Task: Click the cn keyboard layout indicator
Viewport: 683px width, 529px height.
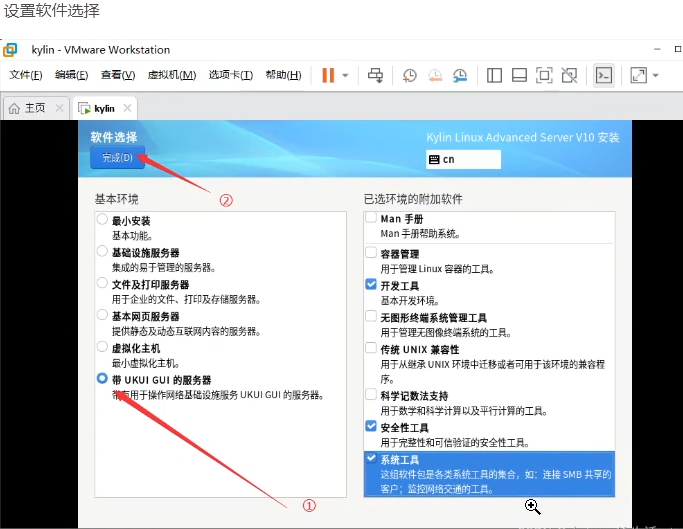Action: pos(463,159)
